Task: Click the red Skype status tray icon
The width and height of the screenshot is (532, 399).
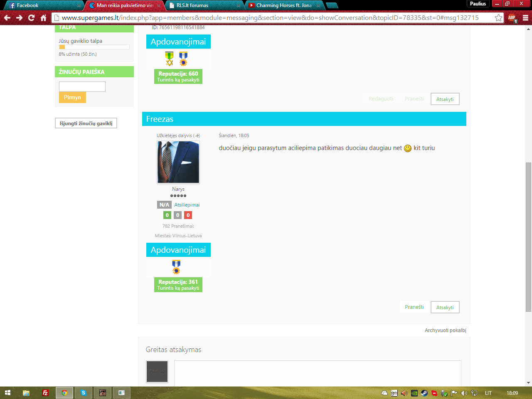Action: coord(434,393)
